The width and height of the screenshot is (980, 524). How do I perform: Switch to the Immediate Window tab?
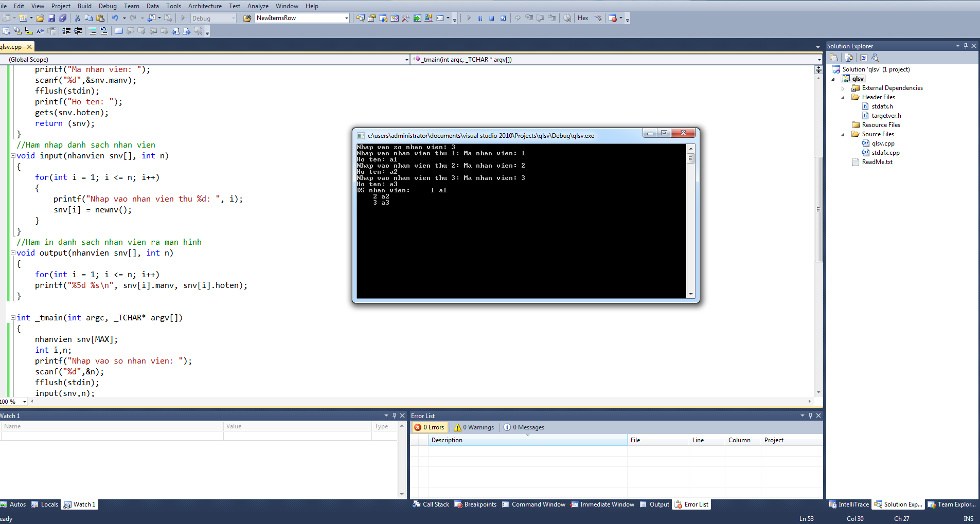602,504
